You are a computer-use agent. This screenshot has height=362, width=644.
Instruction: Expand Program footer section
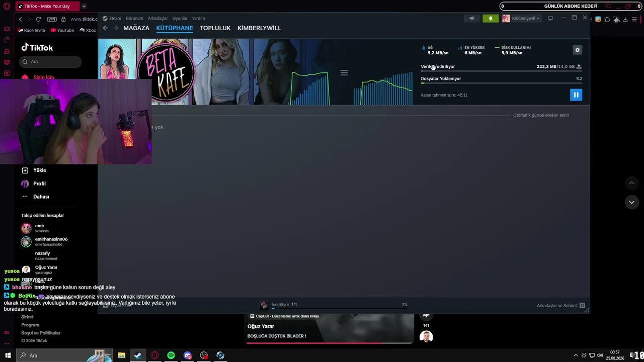coord(30,325)
